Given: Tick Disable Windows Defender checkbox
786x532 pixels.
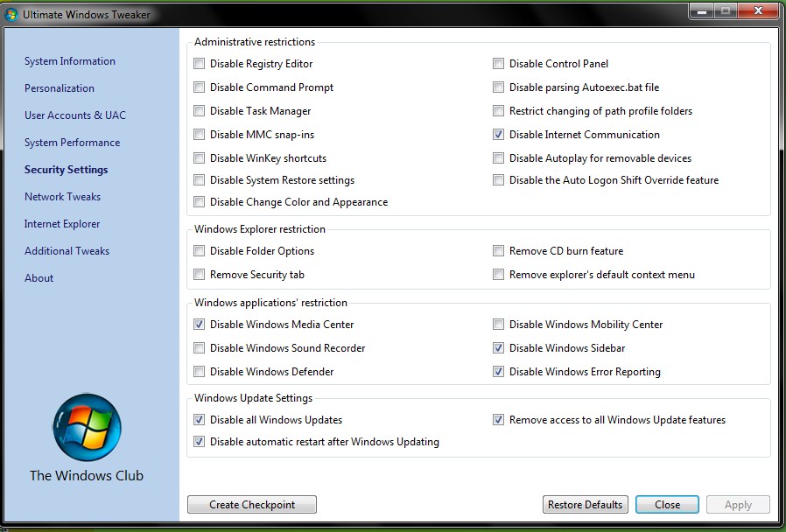Looking at the screenshot, I should [199, 372].
